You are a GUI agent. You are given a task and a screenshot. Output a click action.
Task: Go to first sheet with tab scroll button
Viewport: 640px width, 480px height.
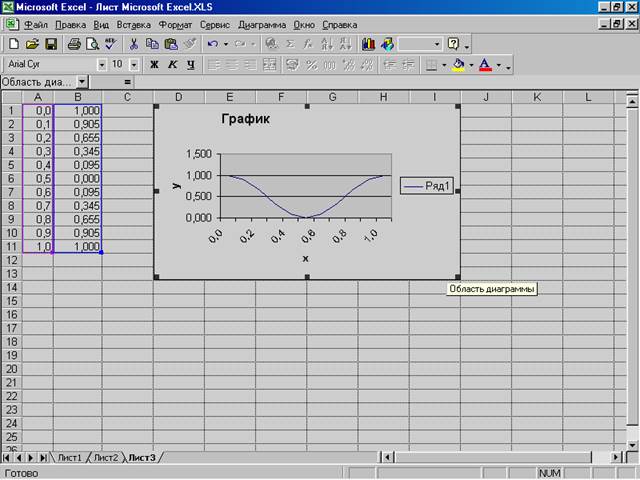click(7, 458)
